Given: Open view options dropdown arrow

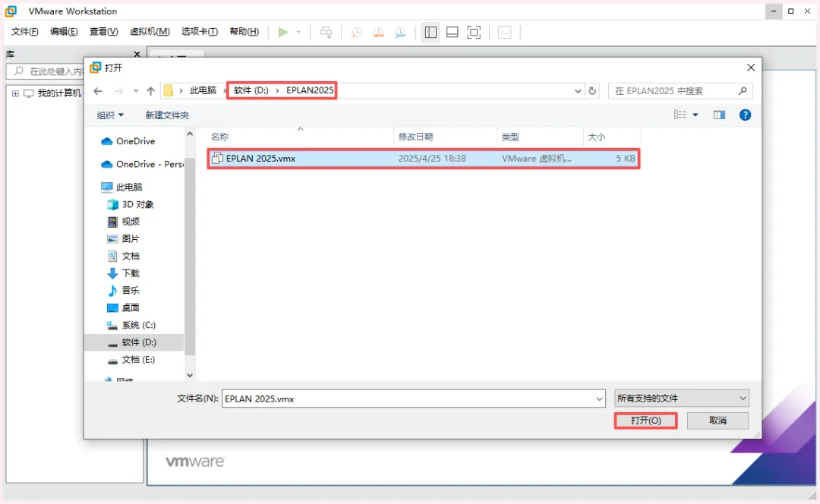Looking at the screenshot, I should click(x=695, y=115).
